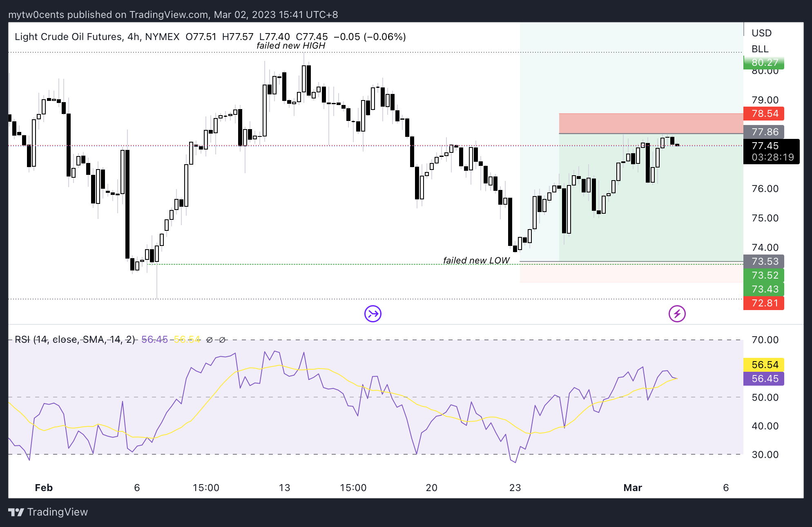This screenshot has height=527, width=812.
Task: Click the '13' date axis label
Action: point(284,488)
